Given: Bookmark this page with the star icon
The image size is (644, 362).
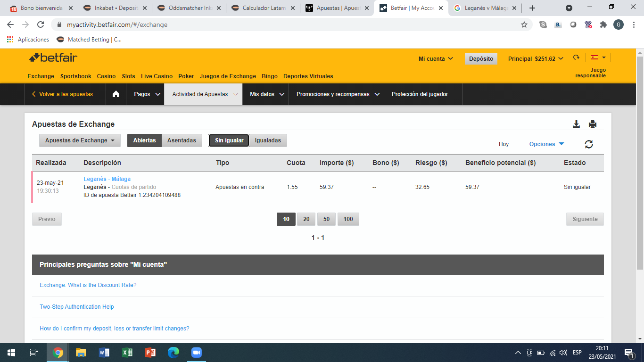Looking at the screenshot, I should click(x=524, y=25).
